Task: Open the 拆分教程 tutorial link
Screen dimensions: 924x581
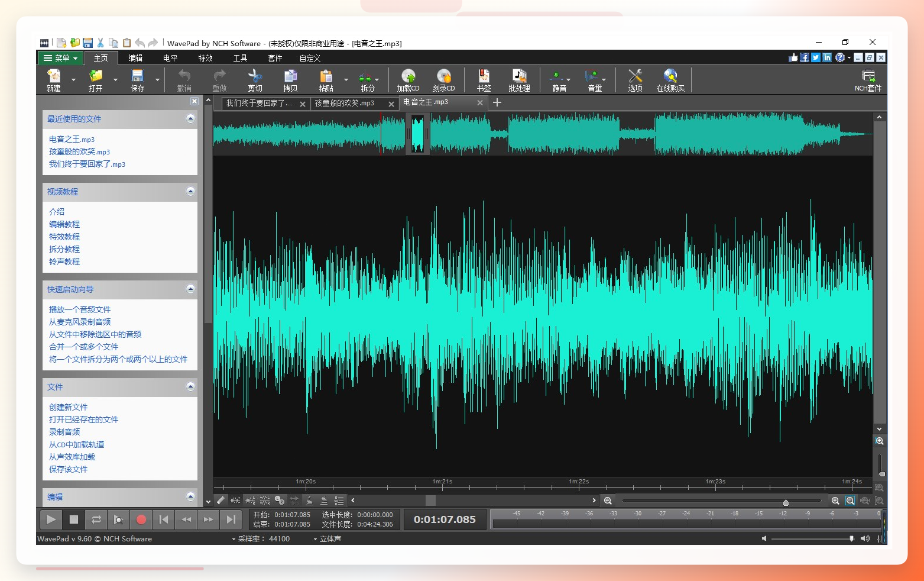Action: point(64,249)
